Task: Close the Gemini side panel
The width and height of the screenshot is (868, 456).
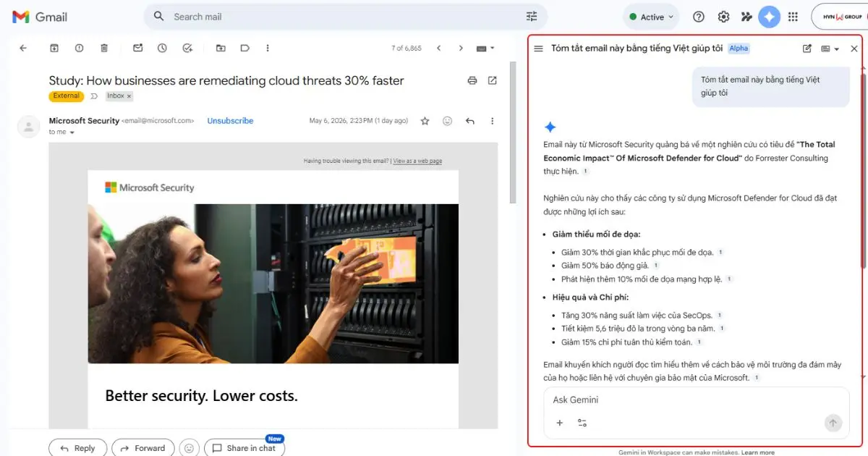Action: [x=854, y=48]
